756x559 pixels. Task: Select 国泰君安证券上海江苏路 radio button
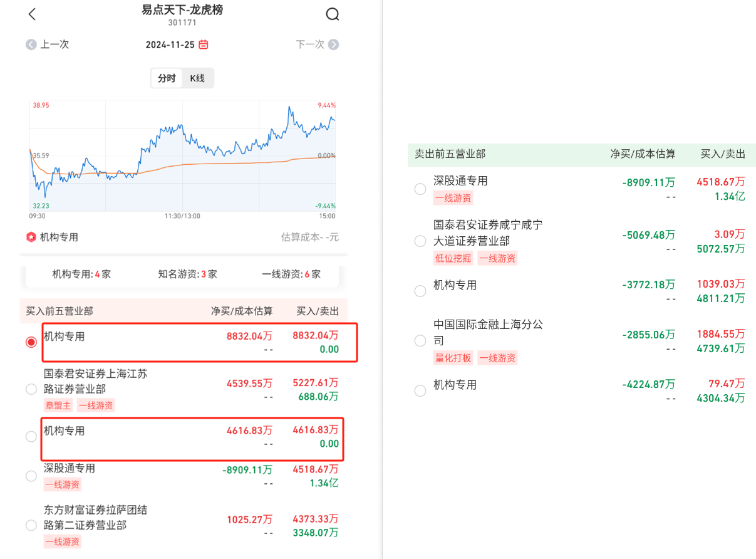pos(31,389)
